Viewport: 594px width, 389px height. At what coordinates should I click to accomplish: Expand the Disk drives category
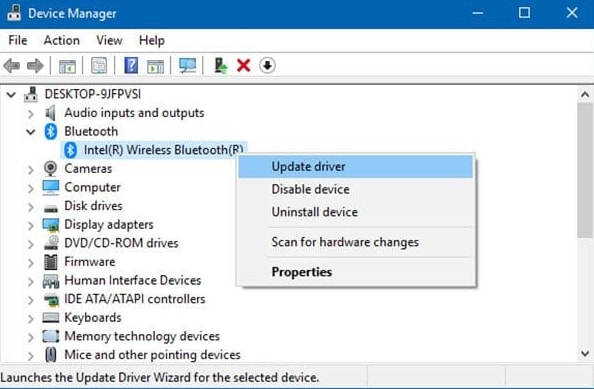(x=31, y=206)
